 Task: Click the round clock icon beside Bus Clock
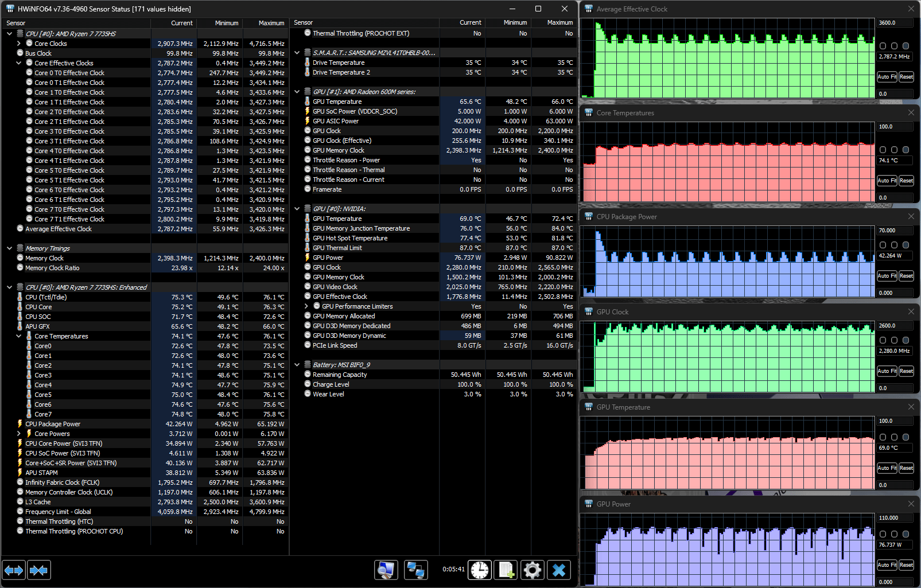click(20, 53)
